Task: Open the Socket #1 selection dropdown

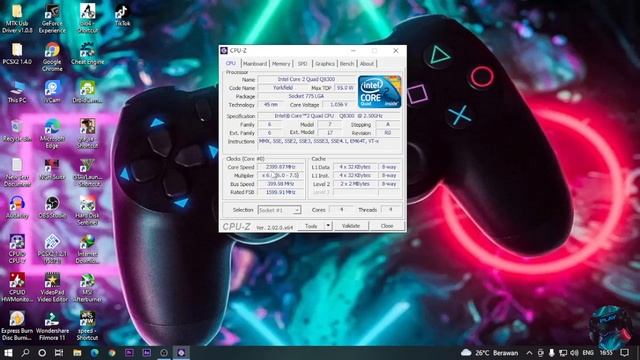Action: pyautogui.click(x=279, y=210)
